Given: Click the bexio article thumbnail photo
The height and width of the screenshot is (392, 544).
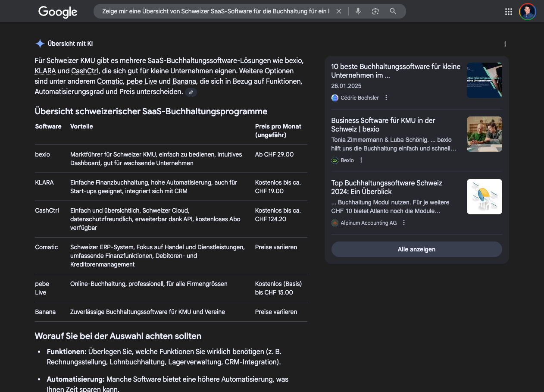Looking at the screenshot, I should 485,134.
